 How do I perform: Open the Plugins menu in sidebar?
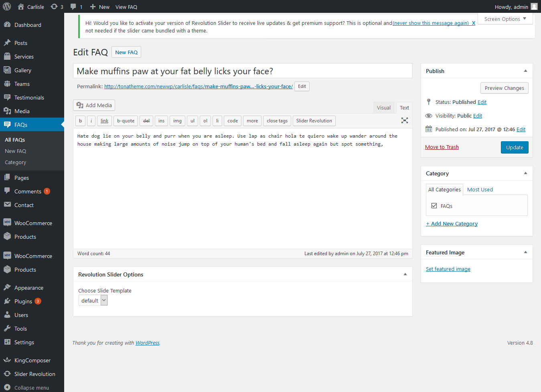[23, 301]
